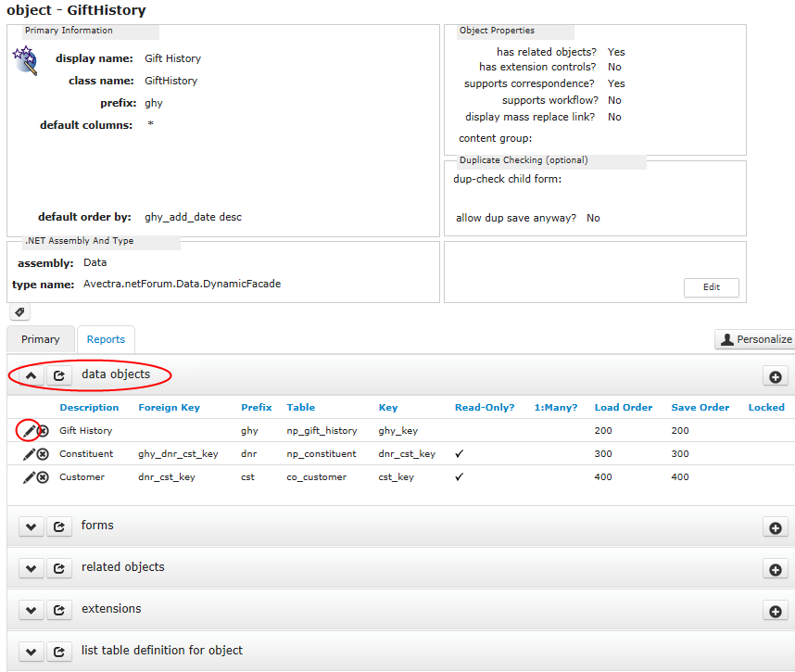Open the tag icon below the assembly panel
The height and width of the screenshot is (672, 795).
[19, 311]
